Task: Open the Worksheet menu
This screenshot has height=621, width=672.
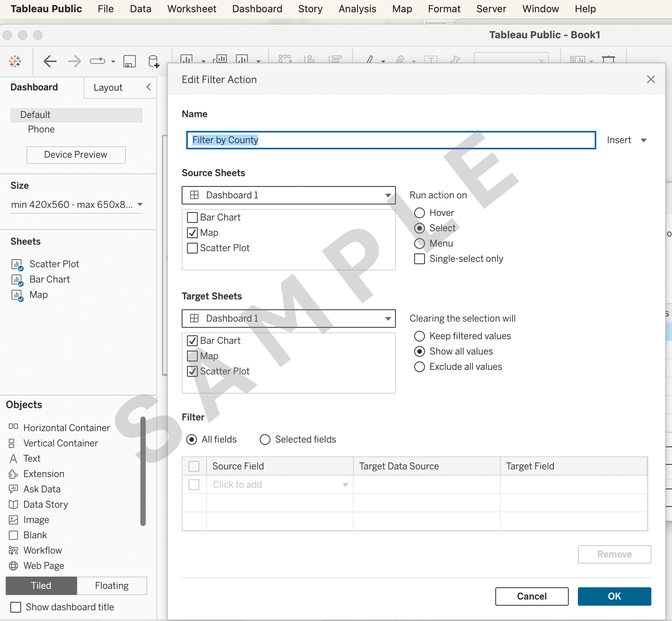Action: [191, 9]
